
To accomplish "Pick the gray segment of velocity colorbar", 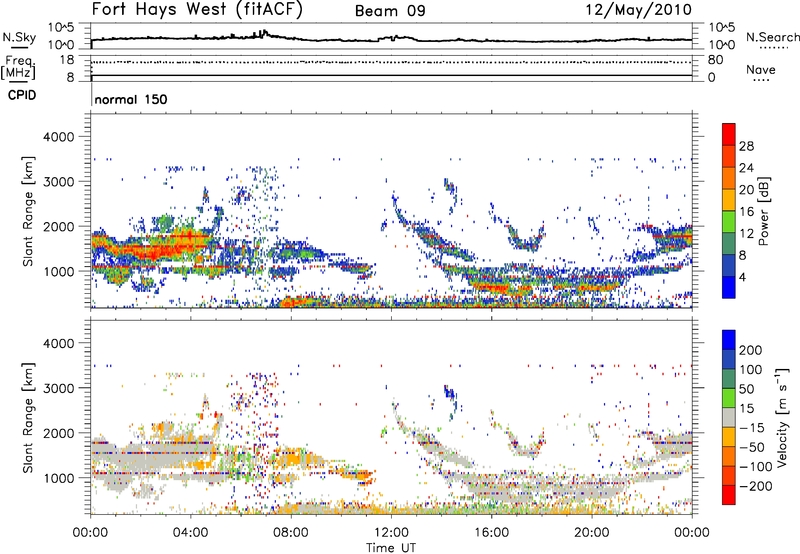I will point(729,417).
